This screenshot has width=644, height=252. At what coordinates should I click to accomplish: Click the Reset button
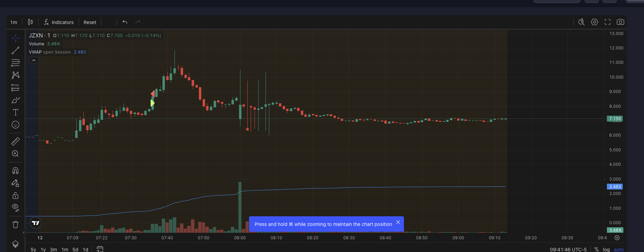(90, 22)
